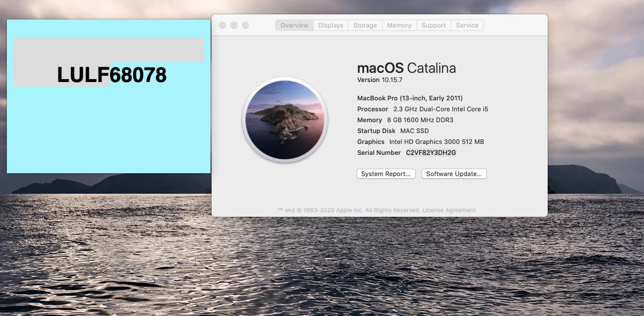The image size is (644, 316).
Task: Select the serial number C2VF82Y3DH2G
Action: coord(431,153)
